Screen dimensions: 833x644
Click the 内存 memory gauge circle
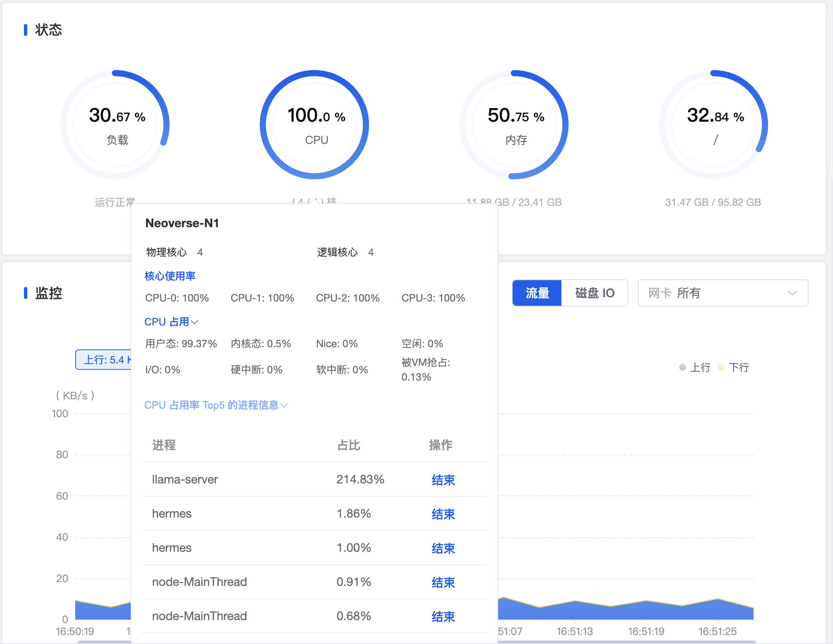pos(514,125)
